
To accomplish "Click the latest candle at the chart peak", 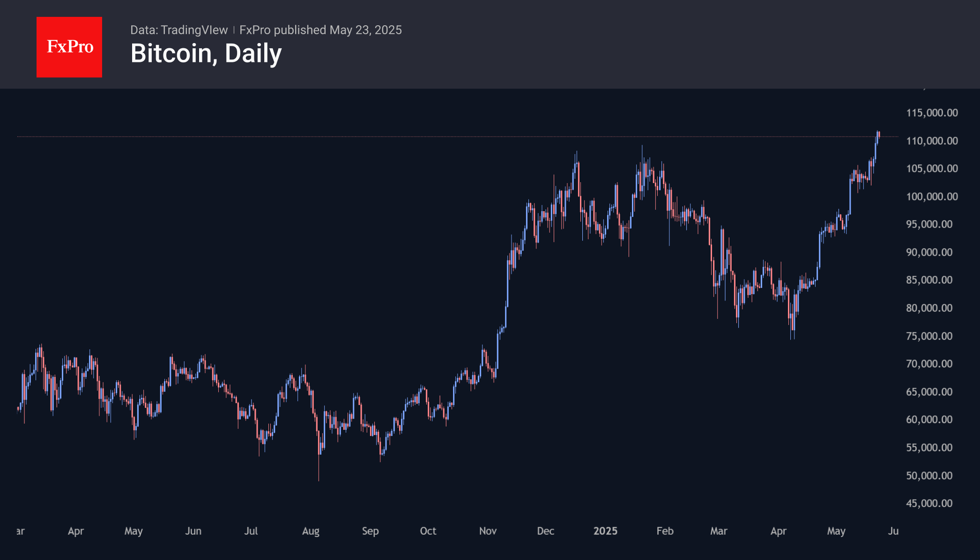I will coord(879,135).
